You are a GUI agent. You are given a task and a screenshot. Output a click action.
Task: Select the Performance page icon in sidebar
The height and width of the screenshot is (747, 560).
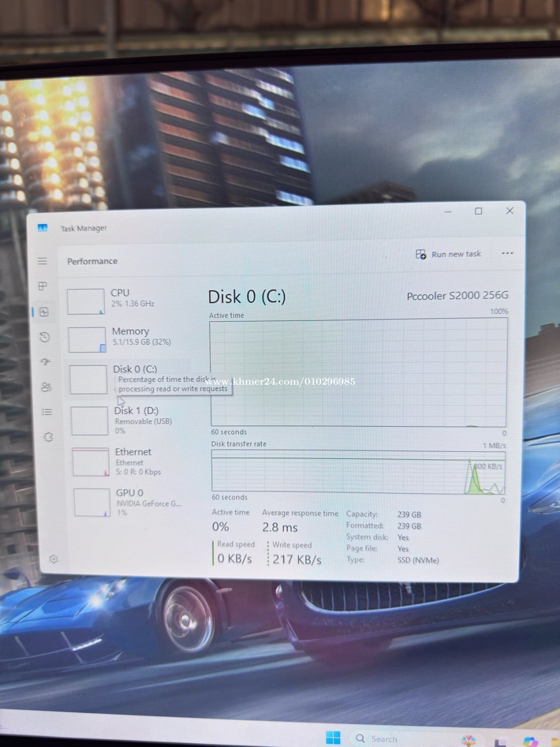coord(44,312)
